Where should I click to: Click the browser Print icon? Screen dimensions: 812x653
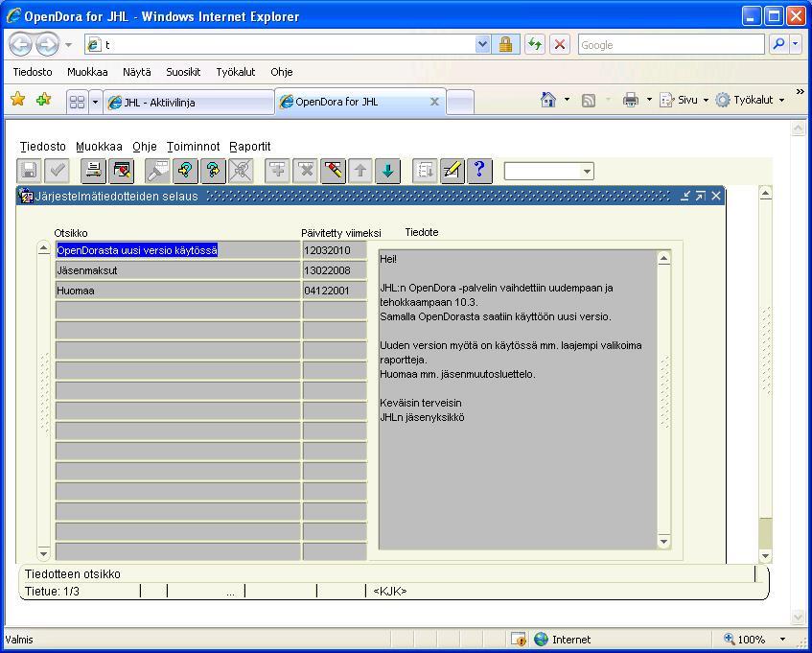pos(630,100)
